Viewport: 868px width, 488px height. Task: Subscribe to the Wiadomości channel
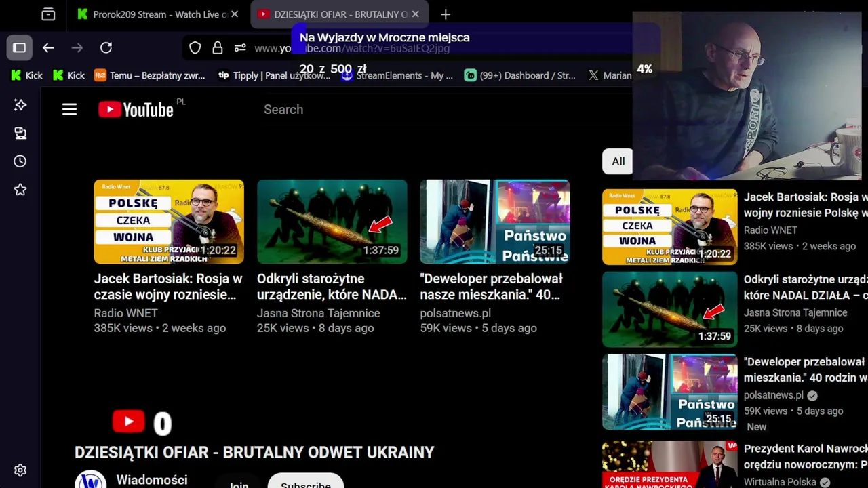tap(306, 482)
